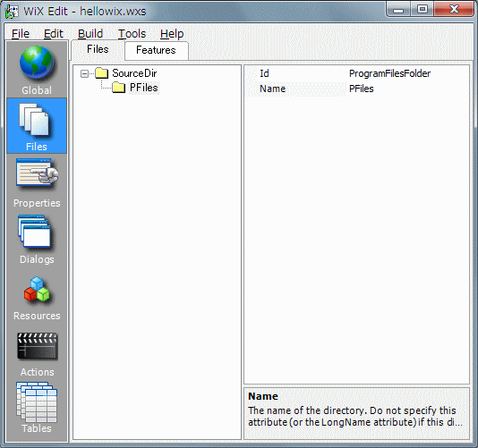This screenshot has height=448, width=478.
Task: Click the Name attribute description text
Action: pyautogui.click(x=354, y=417)
